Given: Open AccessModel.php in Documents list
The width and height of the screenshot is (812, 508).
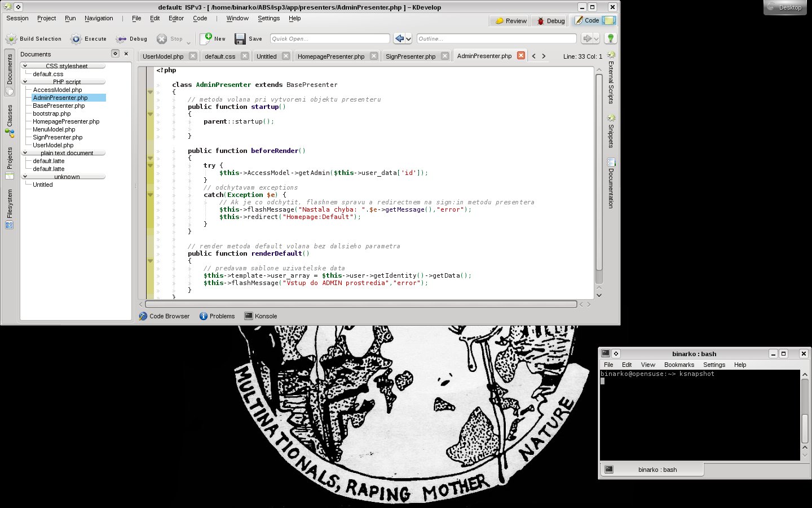Looking at the screenshot, I should tap(57, 90).
